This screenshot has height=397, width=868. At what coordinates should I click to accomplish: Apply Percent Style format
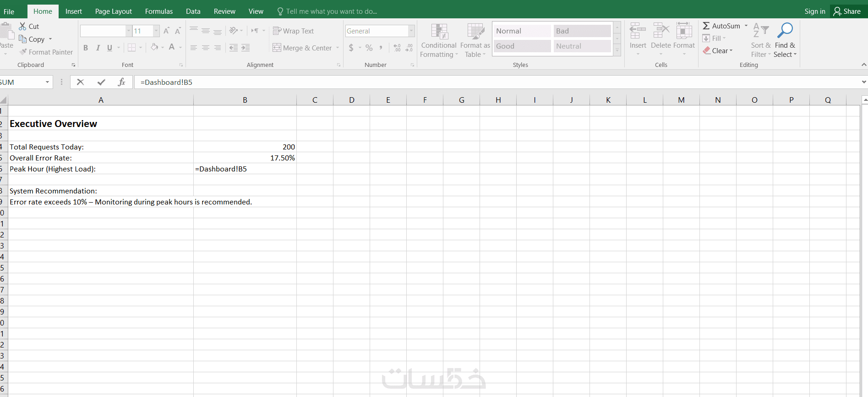tap(369, 48)
